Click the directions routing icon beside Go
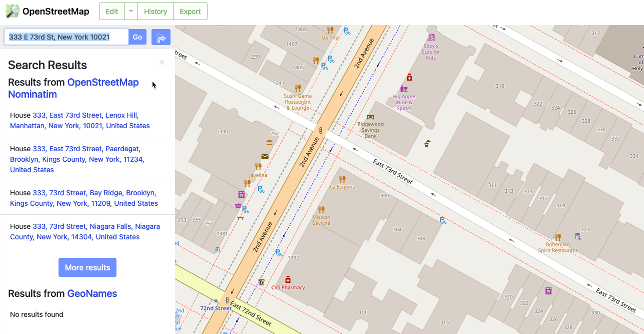This screenshot has width=644, height=334. coord(160,37)
